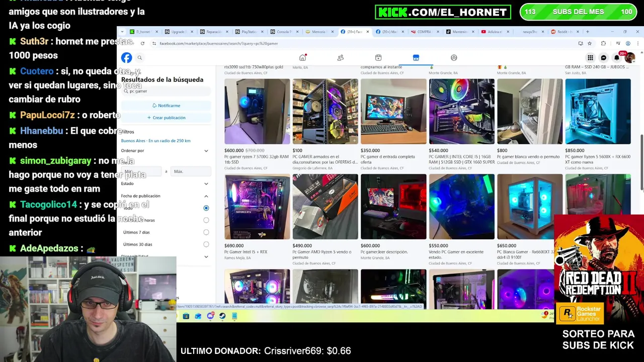
Task: Click the 'pc gamer' marketplace search field
Action: click(166, 91)
